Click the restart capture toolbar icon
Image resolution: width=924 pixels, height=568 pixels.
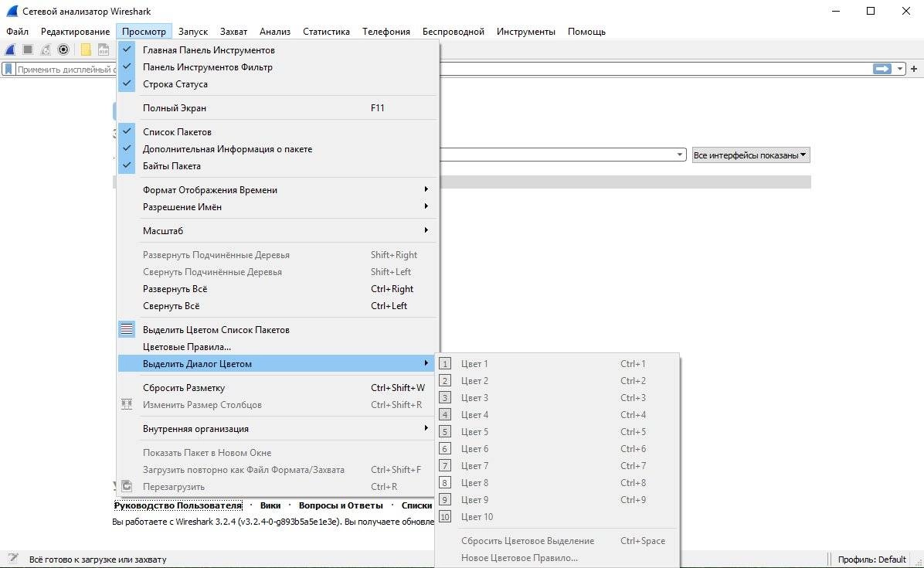coord(46,50)
